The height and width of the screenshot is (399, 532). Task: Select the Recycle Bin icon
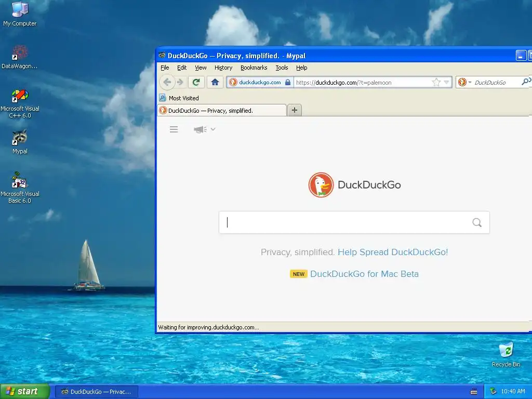pyautogui.click(x=506, y=354)
